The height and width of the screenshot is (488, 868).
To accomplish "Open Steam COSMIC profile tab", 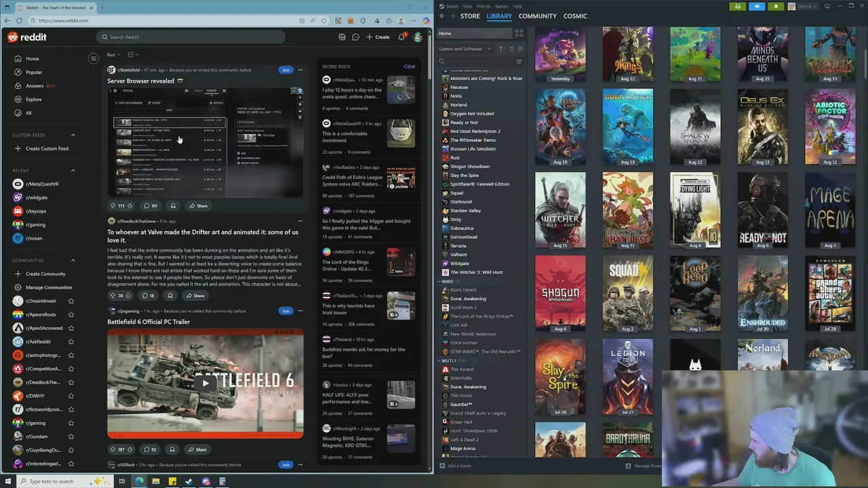I will pyautogui.click(x=575, y=16).
